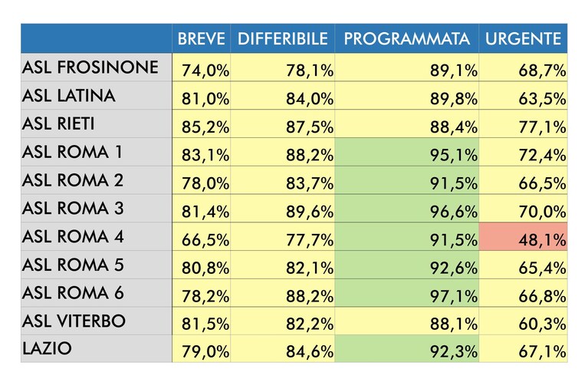The width and height of the screenshot is (588, 382).
Task: Select the 89,6% differibile cell for Roma 3
Action: (283, 209)
